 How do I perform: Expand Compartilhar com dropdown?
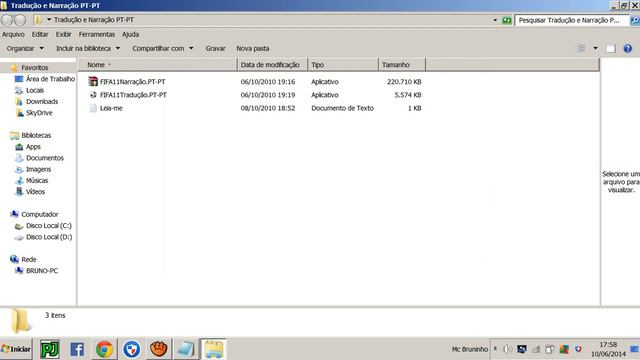pyautogui.click(x=162, y=49)
